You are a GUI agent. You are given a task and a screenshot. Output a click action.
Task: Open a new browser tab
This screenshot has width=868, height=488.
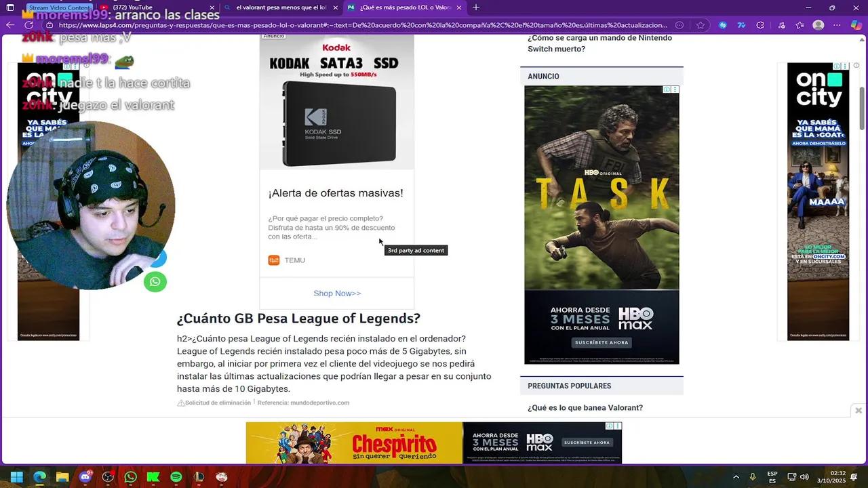pyautogui.click(x=476, y=7)
